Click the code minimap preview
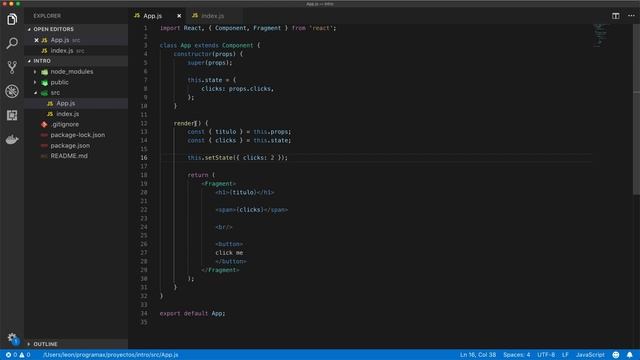The height and width of the screenshot is (360, 640). point(600,35)
